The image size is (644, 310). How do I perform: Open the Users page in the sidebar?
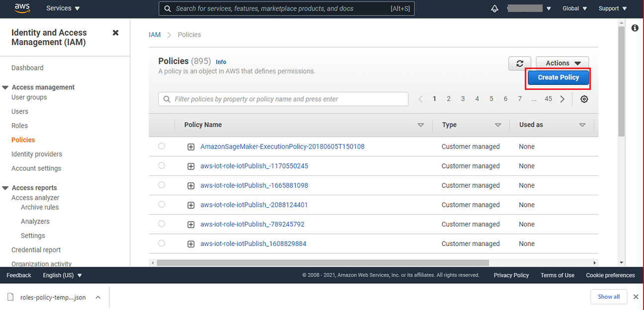click(x=19, y=111)
